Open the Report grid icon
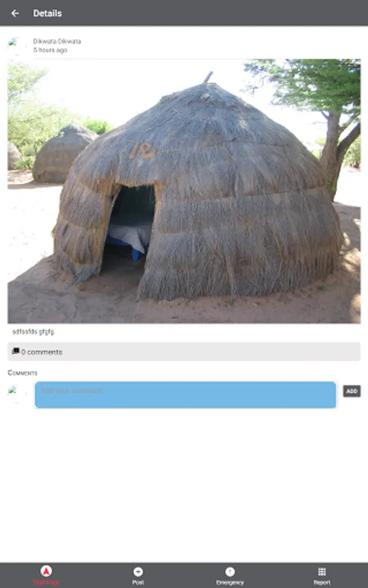The height and width of the screenshot is (588, 368). click(322, 572)
